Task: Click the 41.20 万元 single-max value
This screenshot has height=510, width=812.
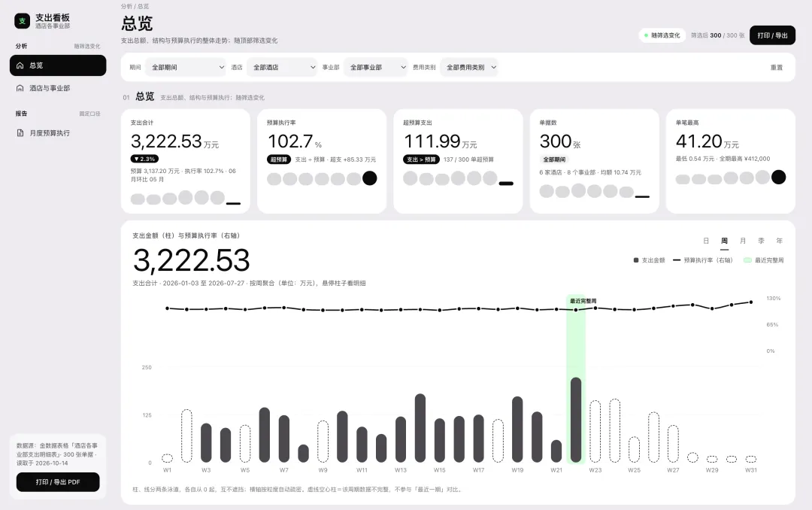Action: [x=707, y=141]
